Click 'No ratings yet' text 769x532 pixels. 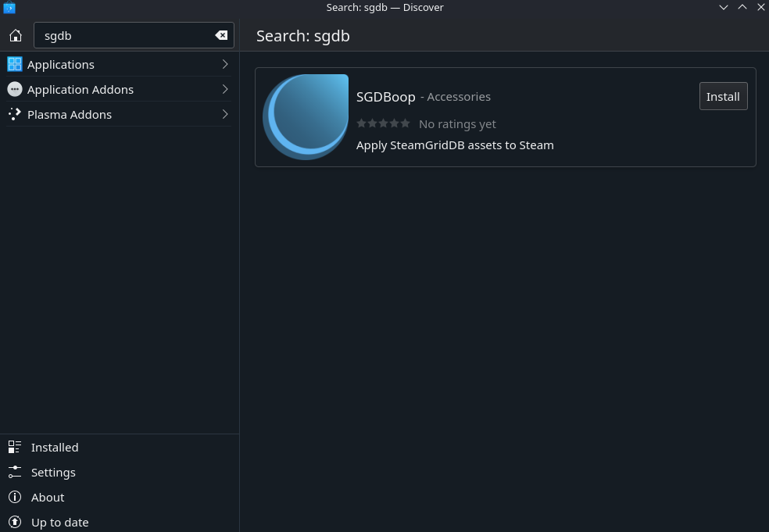(457, 124)
